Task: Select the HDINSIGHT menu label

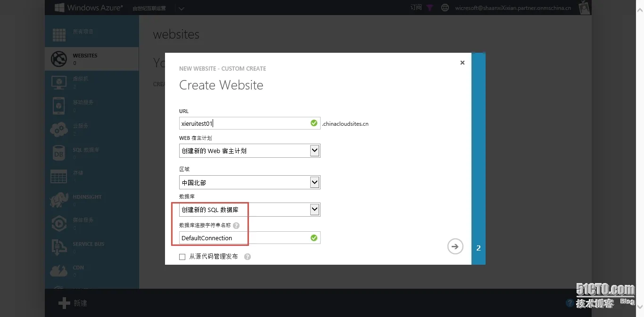Action: [87, 197]
